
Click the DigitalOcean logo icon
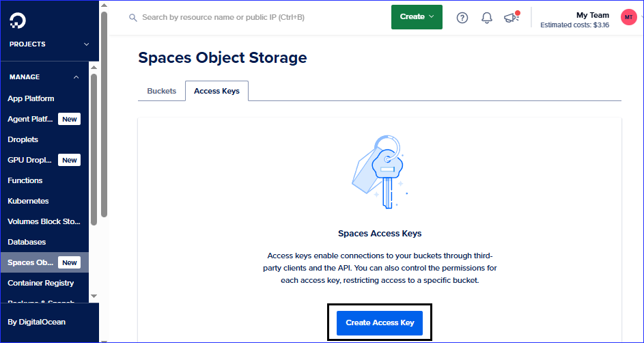[x=18, y=20]
